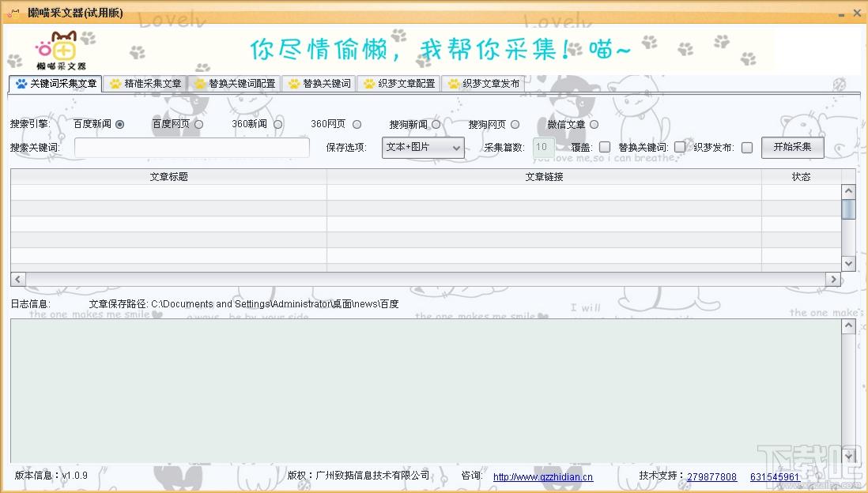The height and width of the screenshot is (493, 868).
Task: Click the paw icon on 关键词采集文章 tab
Action: click(21, 84)
